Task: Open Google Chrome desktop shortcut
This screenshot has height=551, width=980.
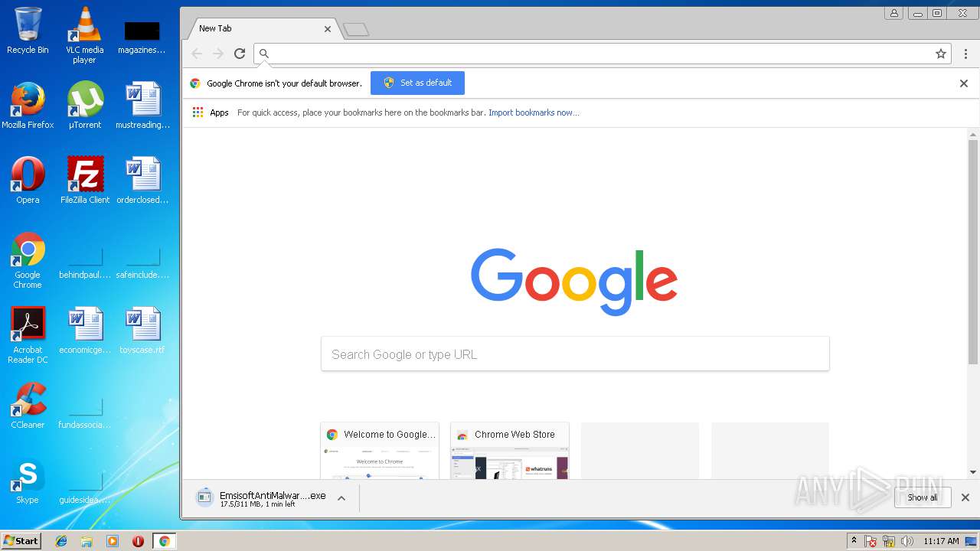Action: click(28, 260)
